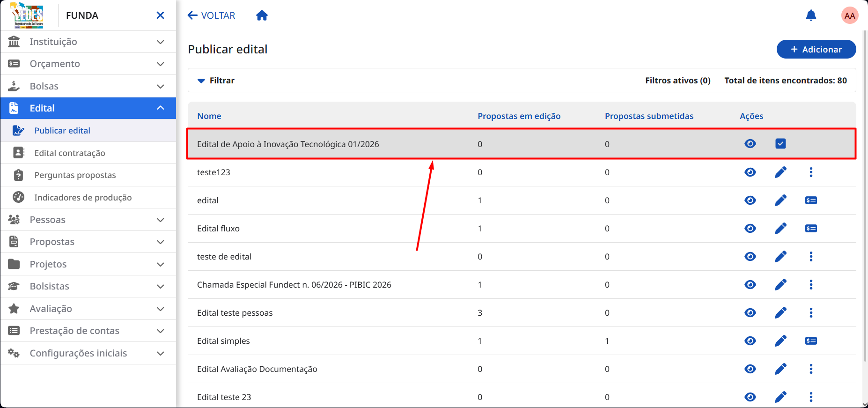Open the notifications bell
868x408 pixels.
point(811,15)
